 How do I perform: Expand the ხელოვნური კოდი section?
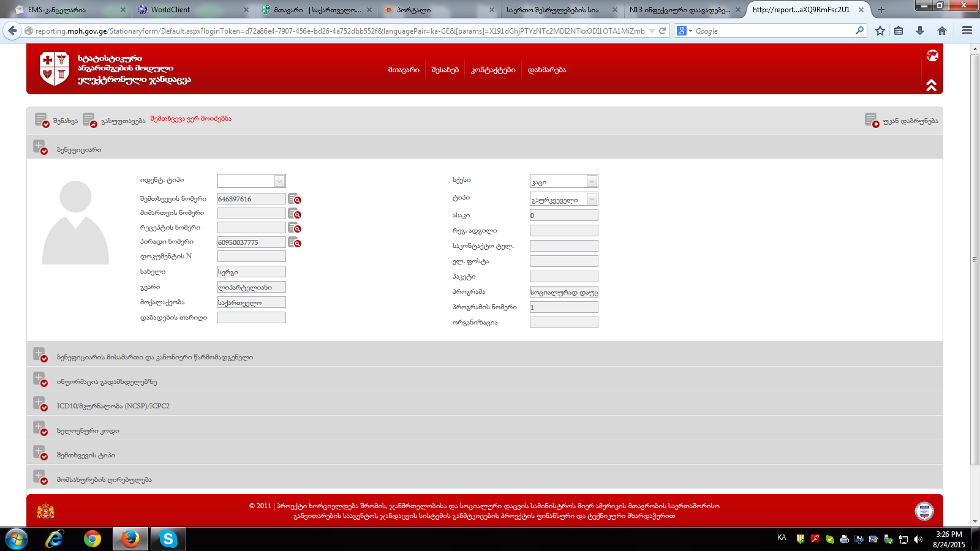pyautogui.click(x=40, y=429)
